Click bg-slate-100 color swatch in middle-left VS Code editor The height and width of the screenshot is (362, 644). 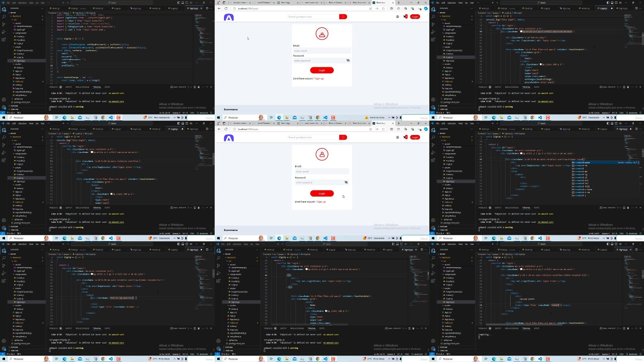point(111,194)
